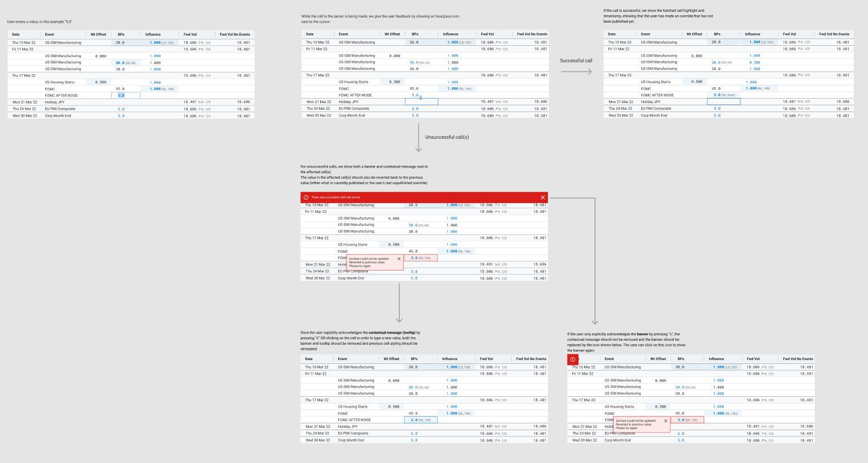Close the 'Surface could not be updated' tooltip

point(399,258)
